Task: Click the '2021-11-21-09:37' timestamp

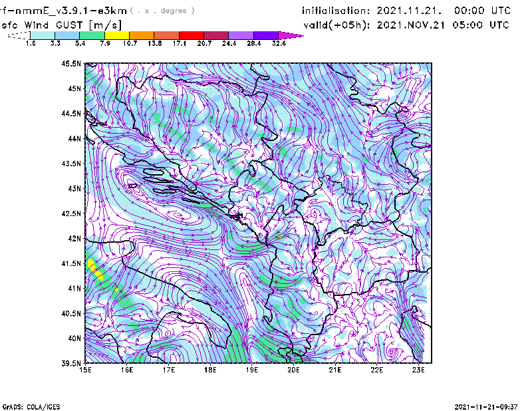Action: 486,407
